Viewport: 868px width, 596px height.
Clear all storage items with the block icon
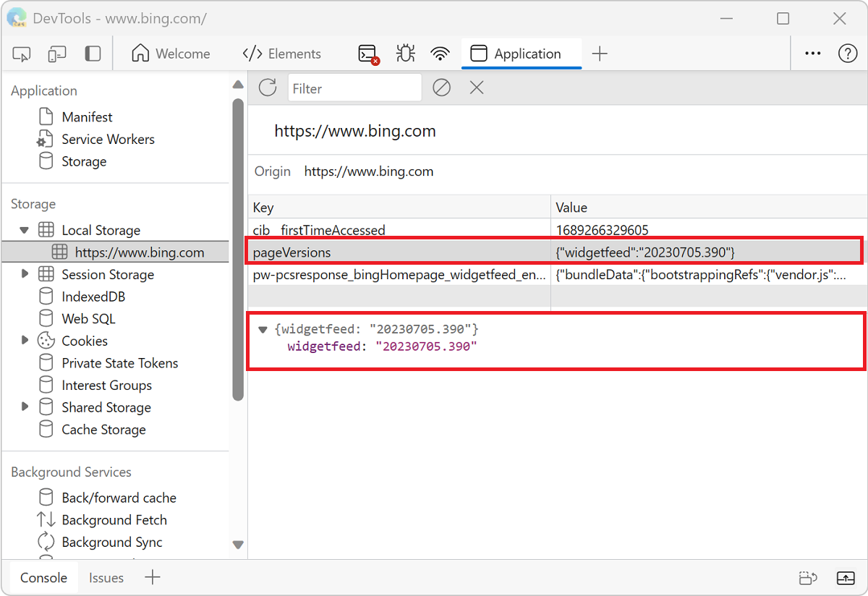pyautogui.click(x=441, y=88)
